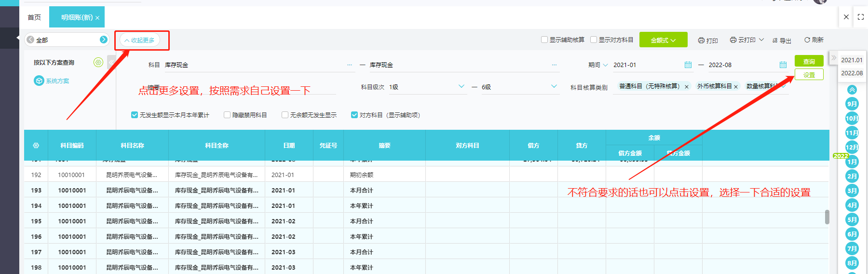Screen dimensions: 868x274
Task: Collapse the period timeline double arrow
Action: point(834,57)
